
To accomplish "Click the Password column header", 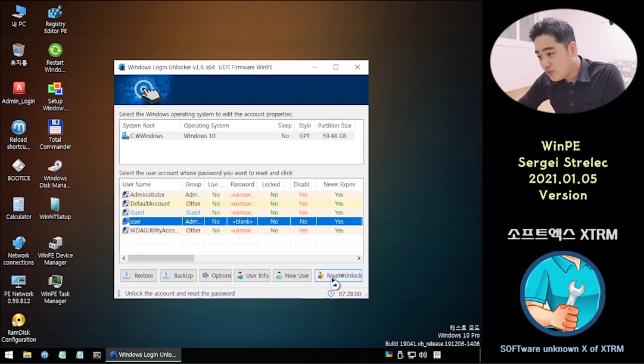I will click(242, 185).
